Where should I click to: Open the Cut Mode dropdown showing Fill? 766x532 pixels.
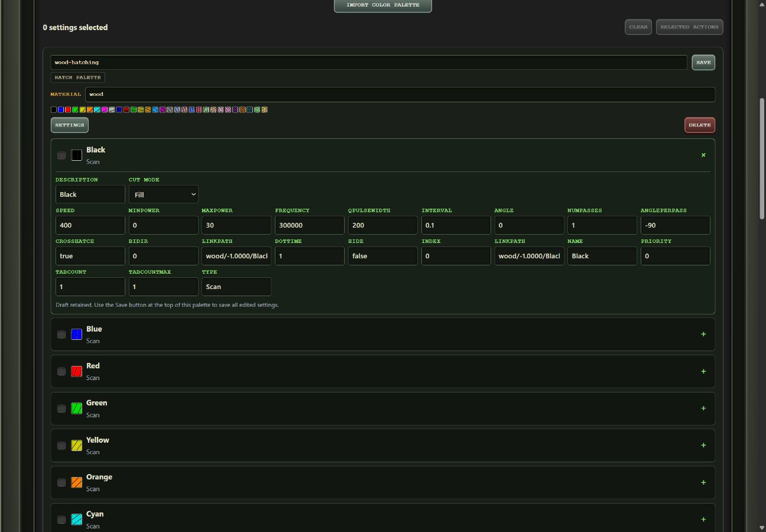(164, 194)
